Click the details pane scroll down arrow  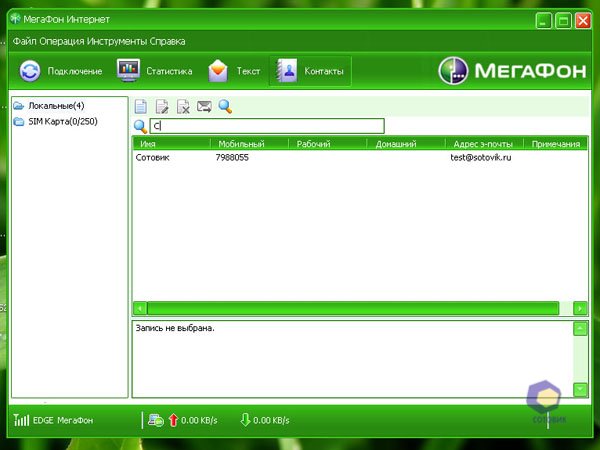click(x=580, y=390)
